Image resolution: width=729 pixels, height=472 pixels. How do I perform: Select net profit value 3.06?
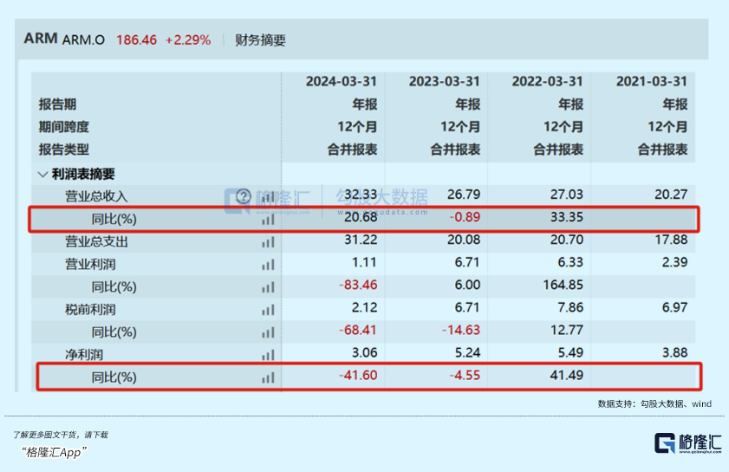click(x=364, y=352)
